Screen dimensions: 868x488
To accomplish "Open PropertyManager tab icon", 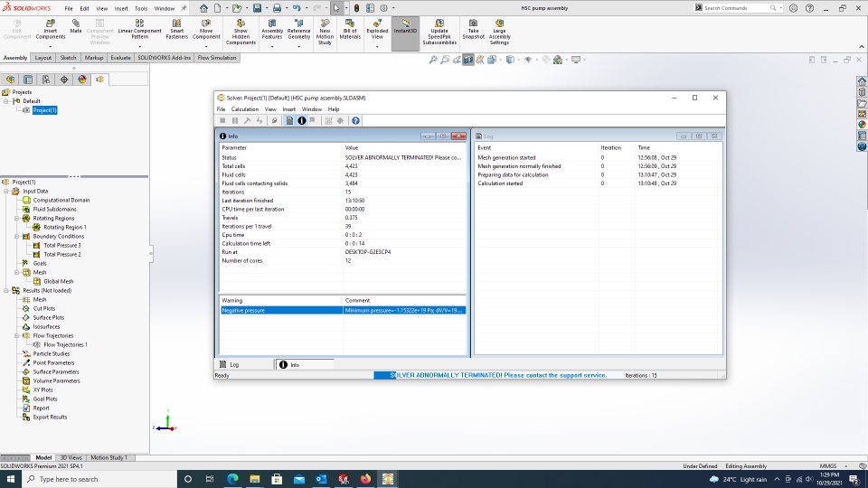I will [28, 80].
